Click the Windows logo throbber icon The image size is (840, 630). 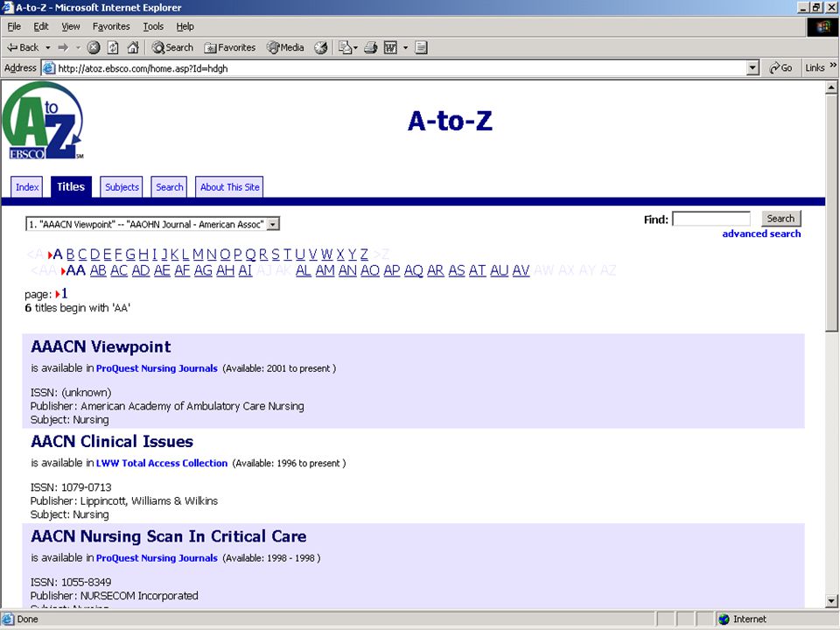coord(822,27)
